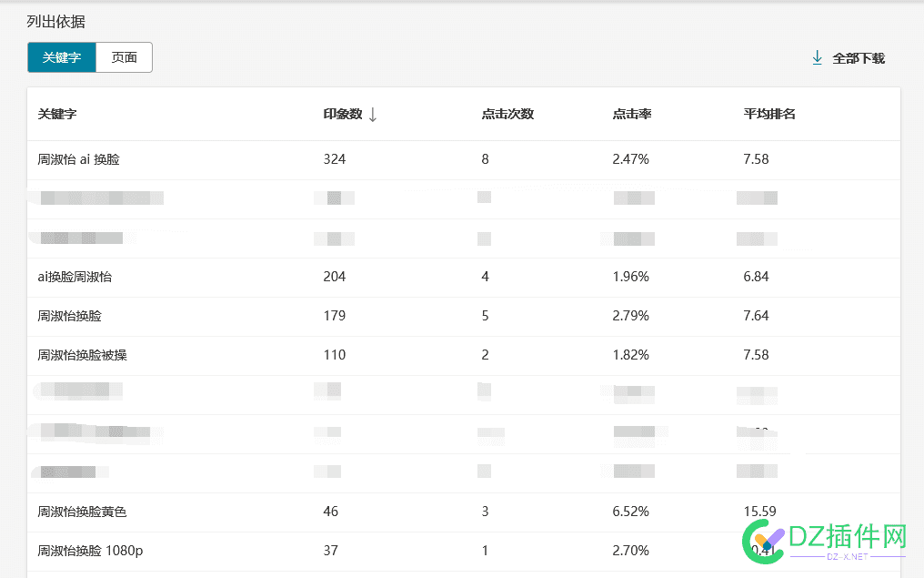
Task: Select the keyword row with 204 impressions
Action: coord(464,278)
